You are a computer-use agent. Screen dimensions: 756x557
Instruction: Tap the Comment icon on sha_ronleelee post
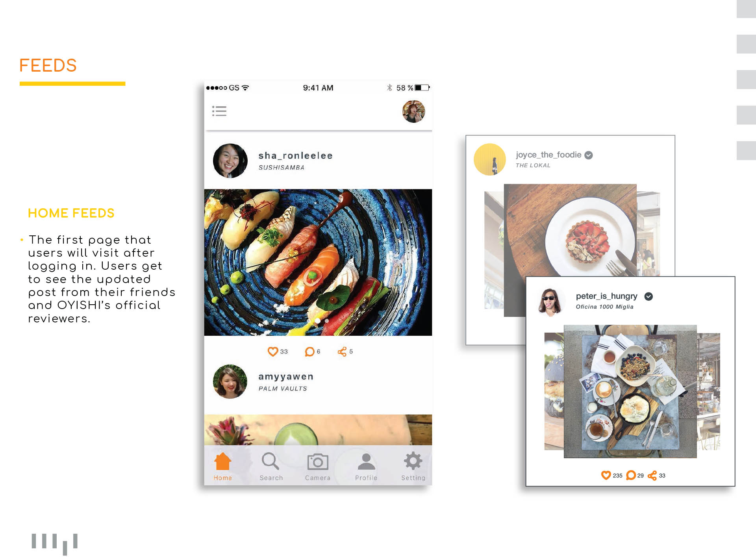[309, 351]
